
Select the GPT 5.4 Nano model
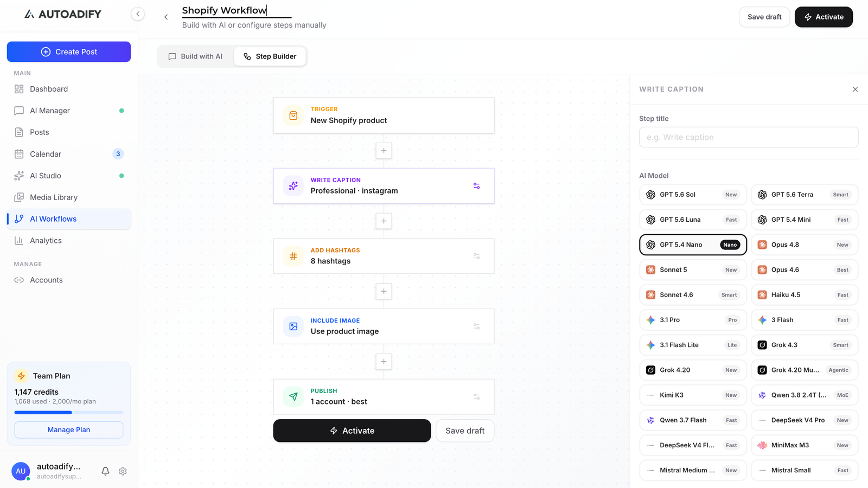pyautogui.click(x=693, y=245)
